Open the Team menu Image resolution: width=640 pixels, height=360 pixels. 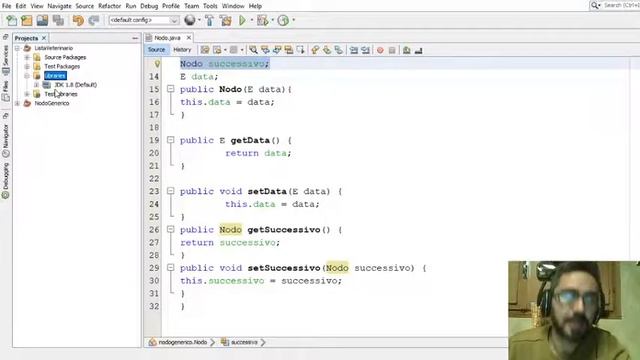[x=191, y=6]
